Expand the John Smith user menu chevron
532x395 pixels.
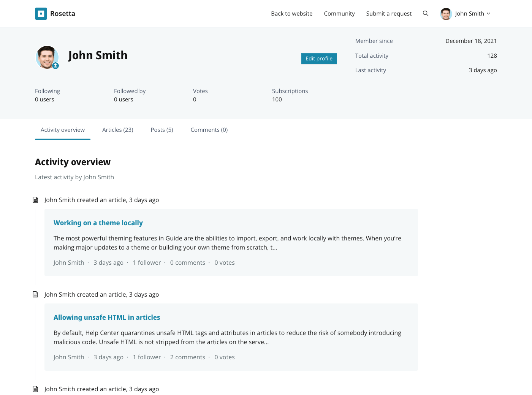click(489, 14)
